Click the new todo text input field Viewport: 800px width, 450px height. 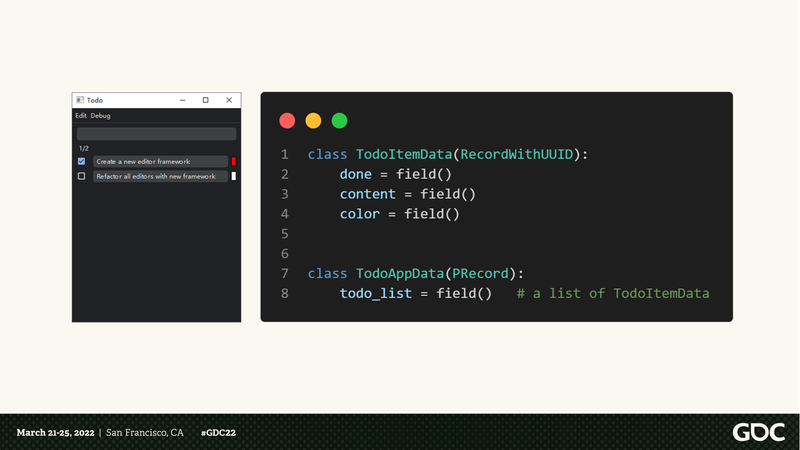tap(156, 134)
